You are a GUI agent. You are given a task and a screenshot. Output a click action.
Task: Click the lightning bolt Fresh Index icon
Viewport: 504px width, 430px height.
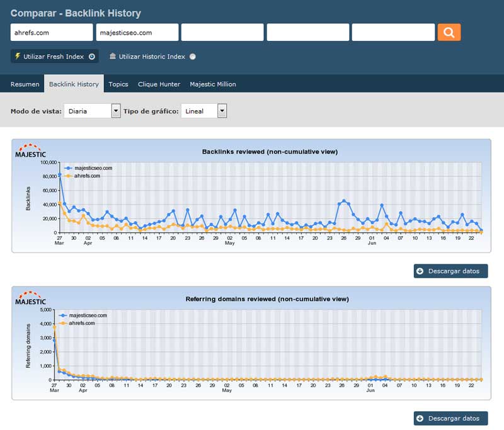[18, 56]
